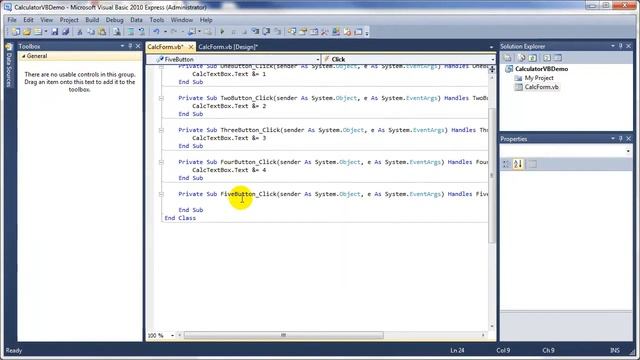Open the Project menu

coord(69,20)
